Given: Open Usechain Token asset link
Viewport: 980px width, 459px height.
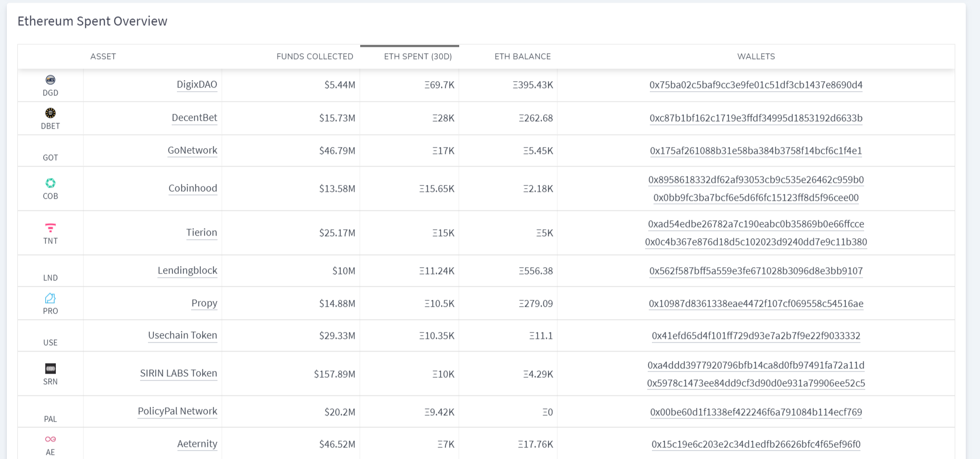Looking at the screenshot, I should [x=183, y=335].
